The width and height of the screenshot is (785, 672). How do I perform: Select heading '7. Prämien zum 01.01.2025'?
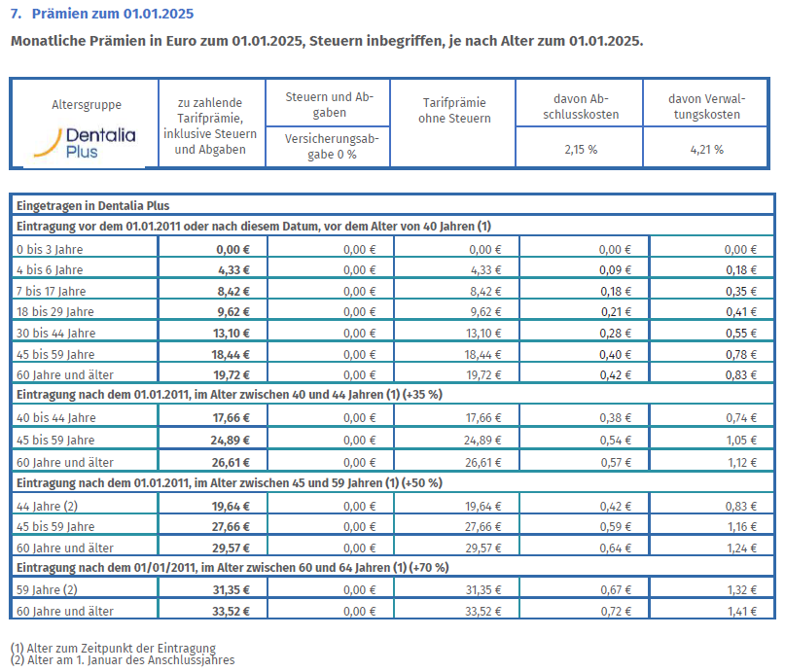[102, 14]
